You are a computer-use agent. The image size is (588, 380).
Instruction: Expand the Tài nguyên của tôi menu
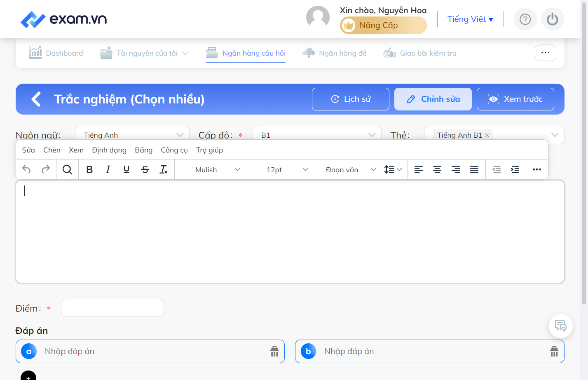[x=144, y=53]
